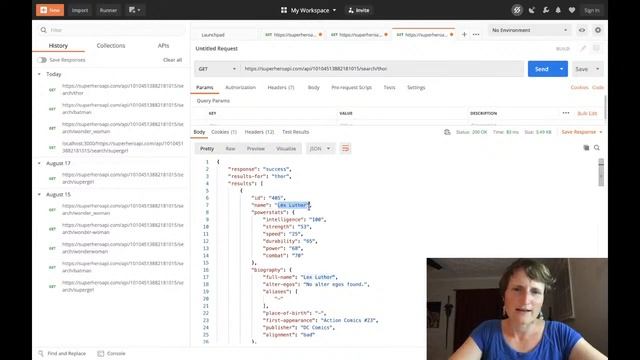Screen dimensions: 640x360
Task: Open the No Environment dropdown
Action: pos(529,30)
